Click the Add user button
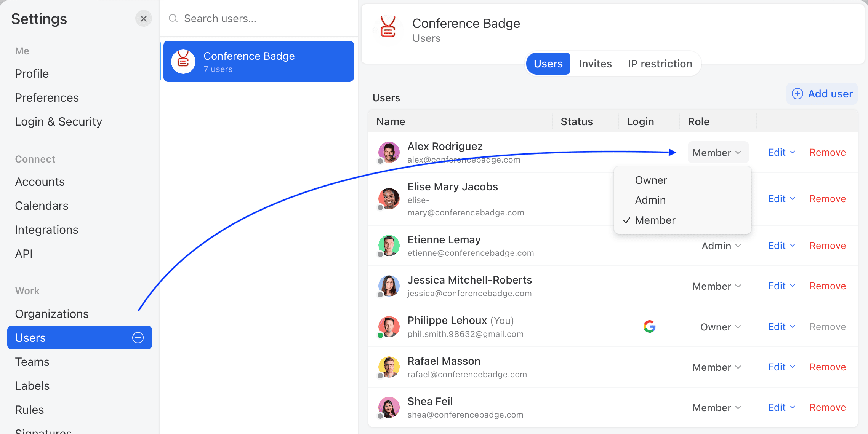Image resolution: width=868 pixels, height=434 pixels. tap(822, 94)
